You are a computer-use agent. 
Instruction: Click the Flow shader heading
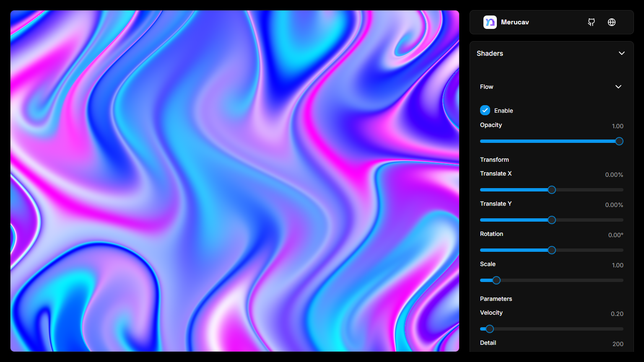click(486, 87)
